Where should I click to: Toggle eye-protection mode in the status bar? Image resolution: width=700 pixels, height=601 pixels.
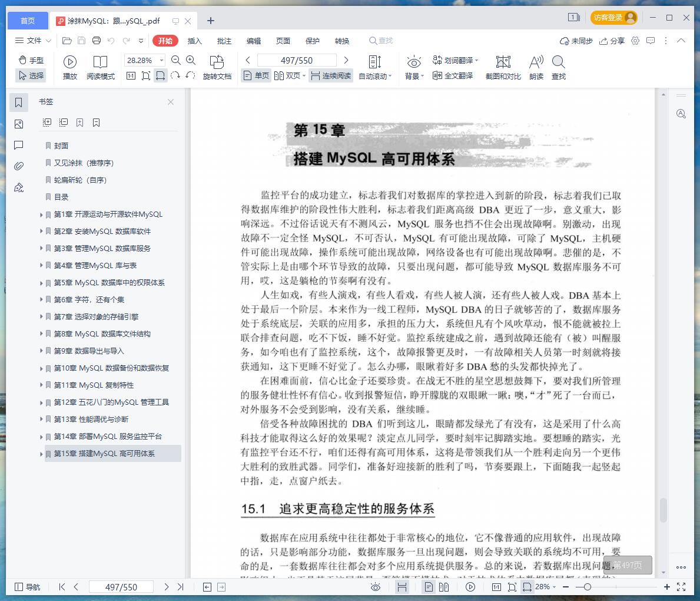[x=376, y=587]
